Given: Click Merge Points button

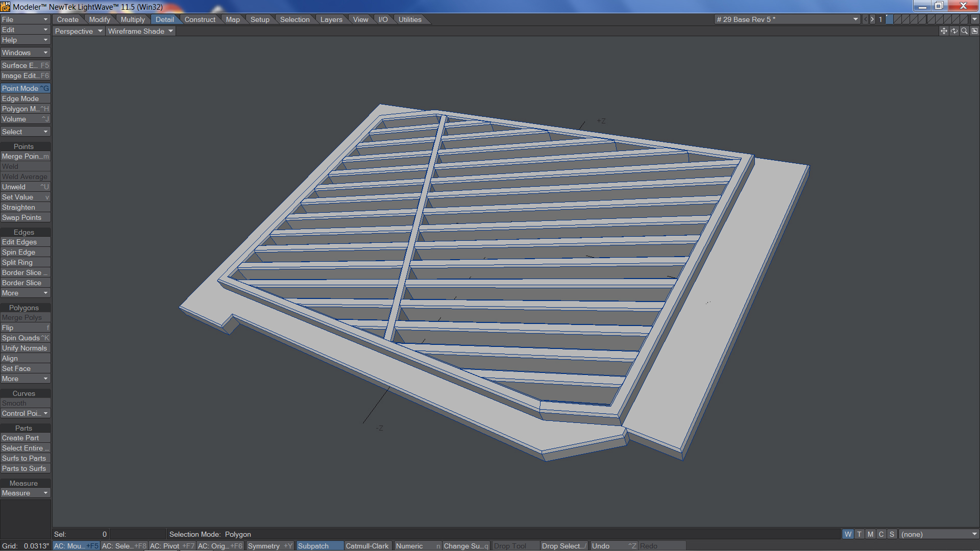Looking at the screenshot, I should pyautogui.click(x=25, y=156).
